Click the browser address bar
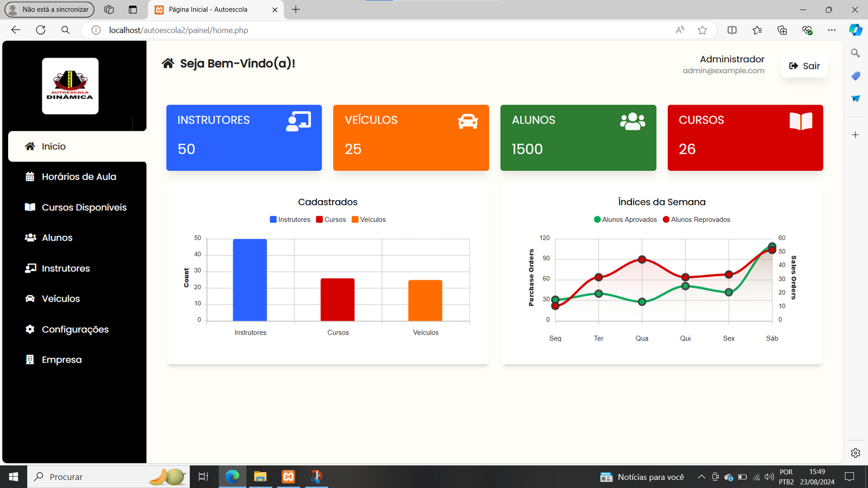Screen dimensions: 868x488 click(x=380, y=30)
